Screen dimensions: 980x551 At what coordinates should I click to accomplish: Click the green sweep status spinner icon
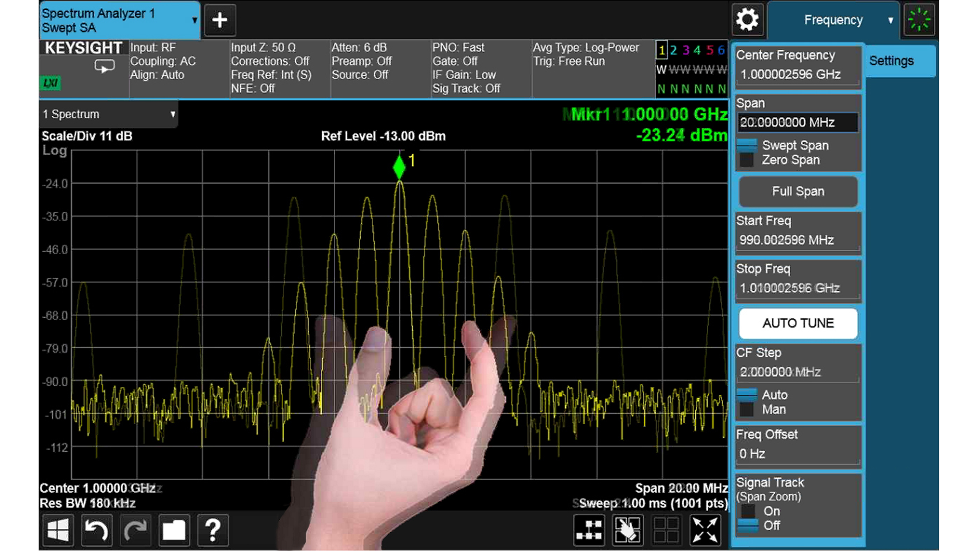point(919,20)
